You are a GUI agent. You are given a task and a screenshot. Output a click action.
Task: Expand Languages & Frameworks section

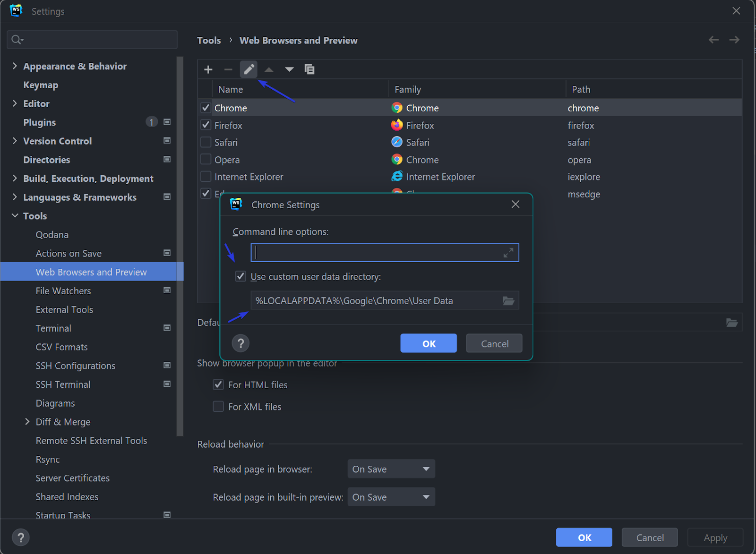point(15,197)
